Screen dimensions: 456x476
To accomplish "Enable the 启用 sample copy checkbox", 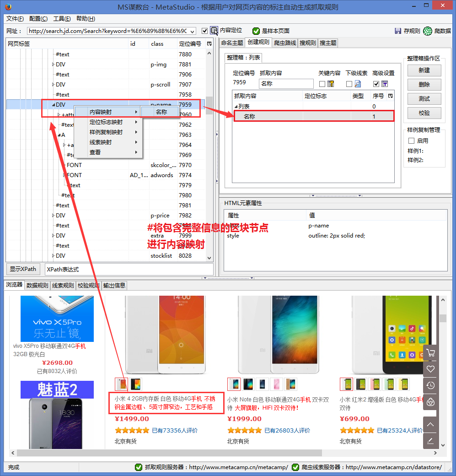I will (x=411, y=141).
